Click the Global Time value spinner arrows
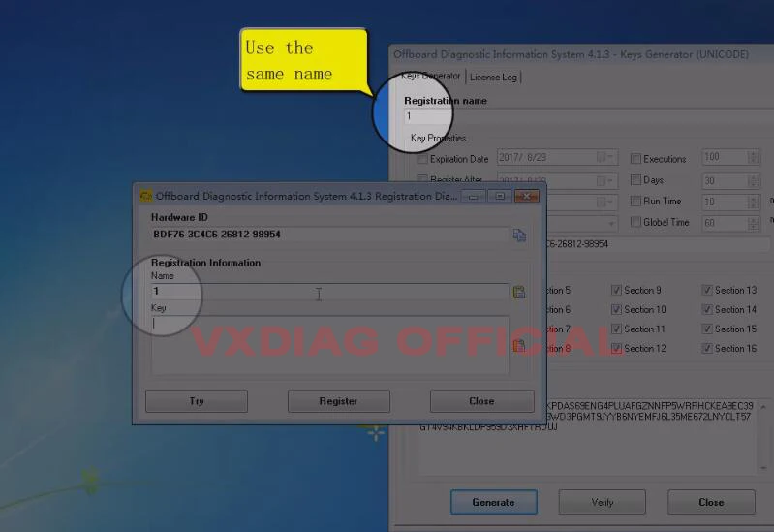774x532 pixels. [753, 223]
